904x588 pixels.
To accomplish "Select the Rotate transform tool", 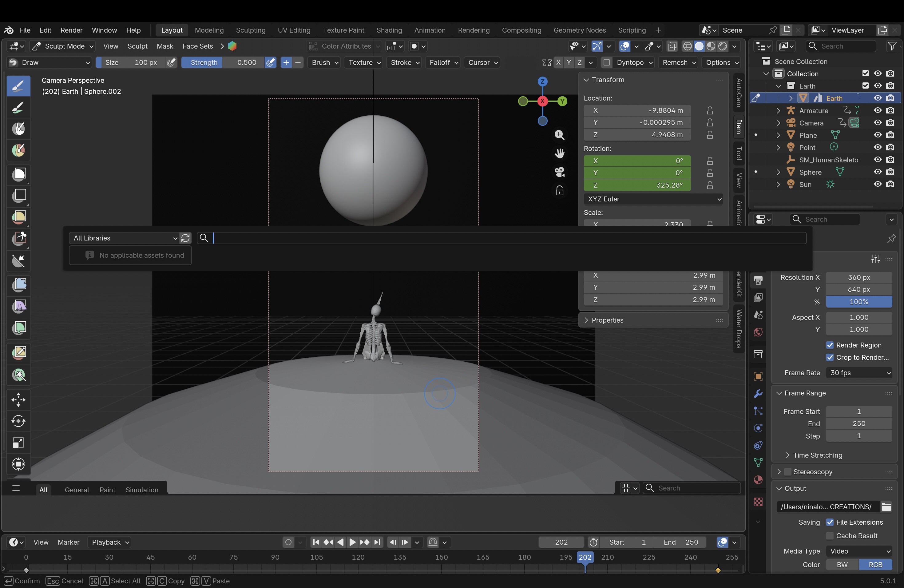I will click(x=18, y=421).
